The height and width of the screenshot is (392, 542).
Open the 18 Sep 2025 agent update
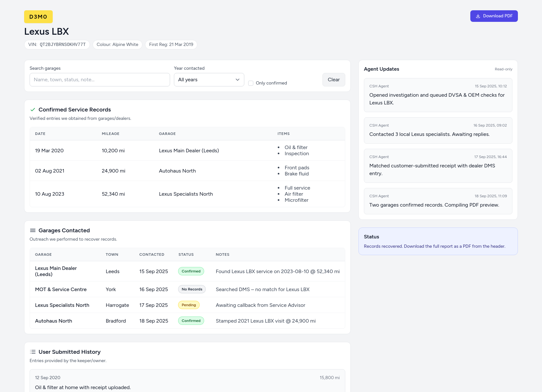pos(438,201)
